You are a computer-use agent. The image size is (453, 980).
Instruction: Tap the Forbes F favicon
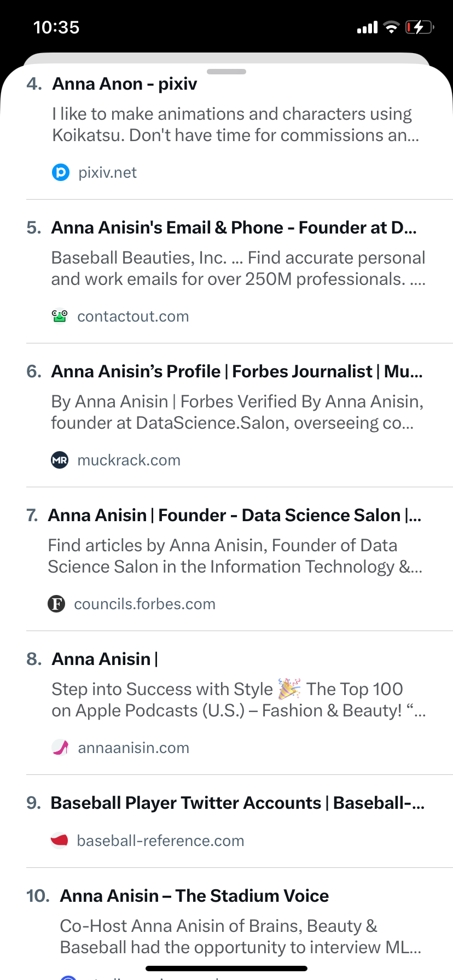(56, 604)
